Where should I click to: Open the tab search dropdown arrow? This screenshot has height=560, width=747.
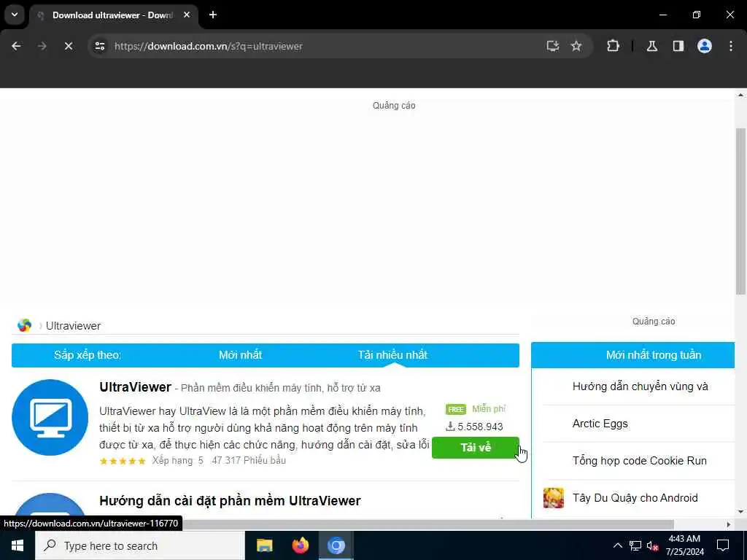coord(15,15)
